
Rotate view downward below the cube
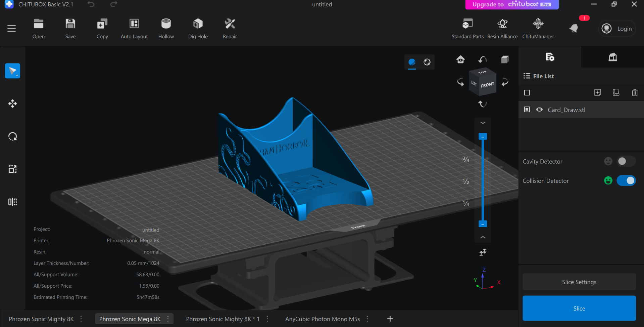[483, 104]
